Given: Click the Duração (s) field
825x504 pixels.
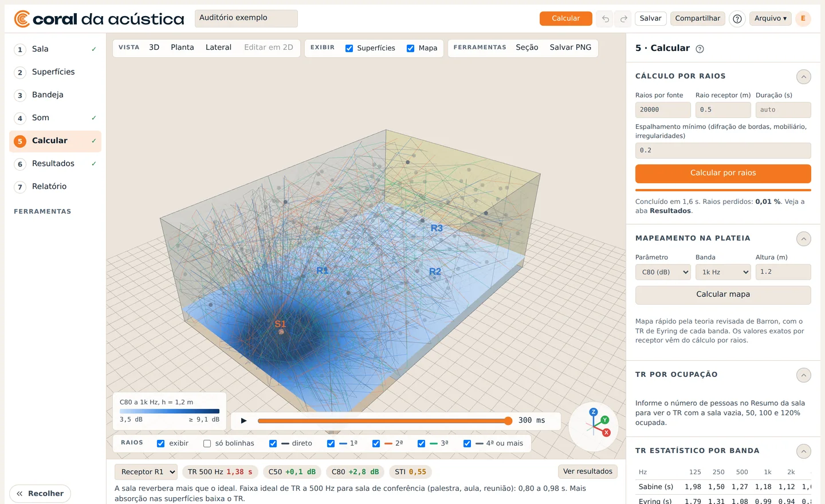Looking at the screenshot, I should [783, 110].
